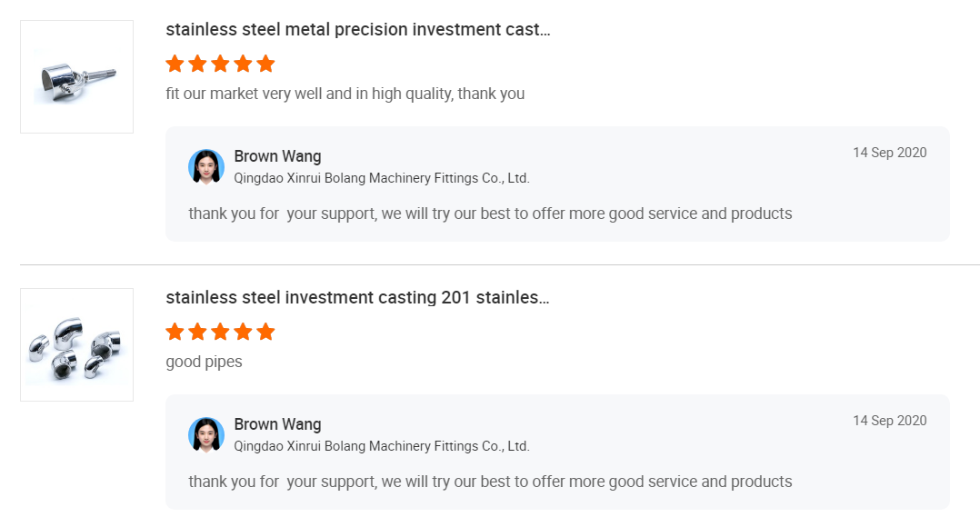
Task: Click third star above 'fit our market' review
Action: (220, 64)
